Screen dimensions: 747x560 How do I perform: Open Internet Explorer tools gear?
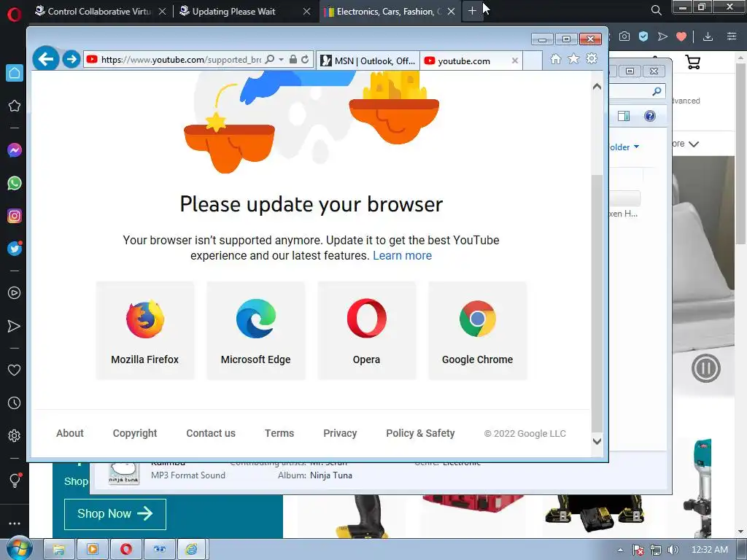pos(592,58)
